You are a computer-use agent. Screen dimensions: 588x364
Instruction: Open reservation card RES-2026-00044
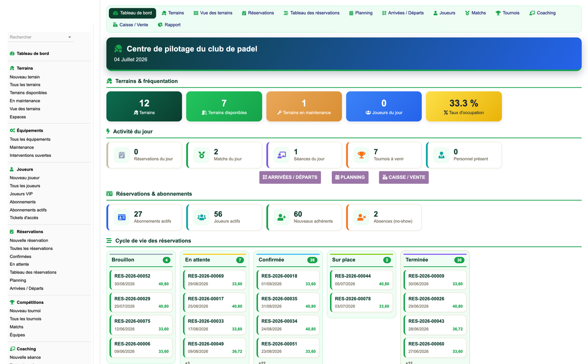pos(362,280)
